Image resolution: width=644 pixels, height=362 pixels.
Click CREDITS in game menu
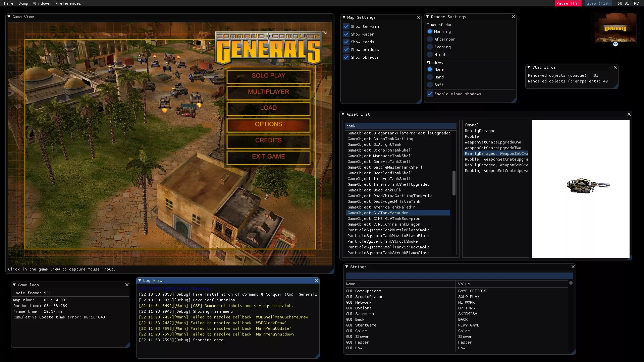tap(268, 141)
